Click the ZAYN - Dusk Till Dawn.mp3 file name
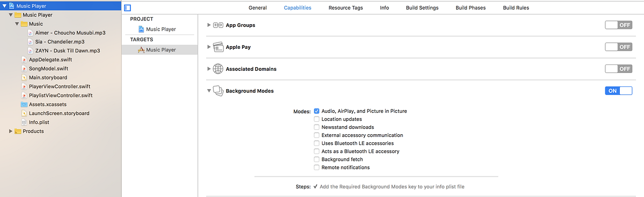The width and height of the screenshot is (644, 197). pyautogui.click(x=68, y=50)
